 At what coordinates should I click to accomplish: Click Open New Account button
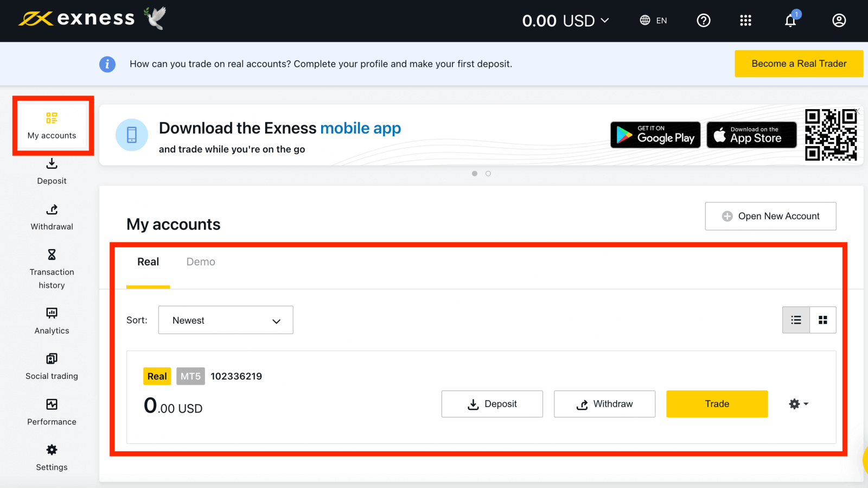tap(770, 216)
